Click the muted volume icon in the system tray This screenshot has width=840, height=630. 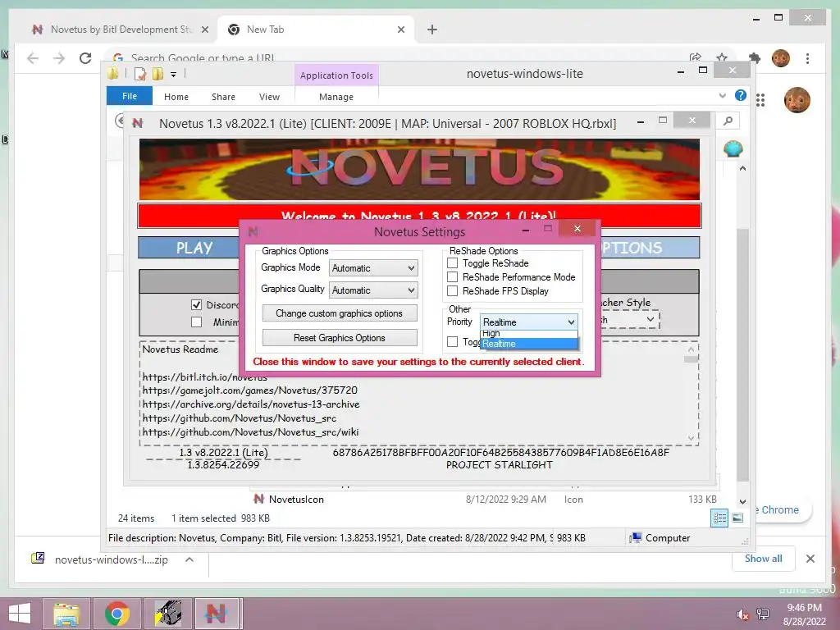(x=742, y=614)
